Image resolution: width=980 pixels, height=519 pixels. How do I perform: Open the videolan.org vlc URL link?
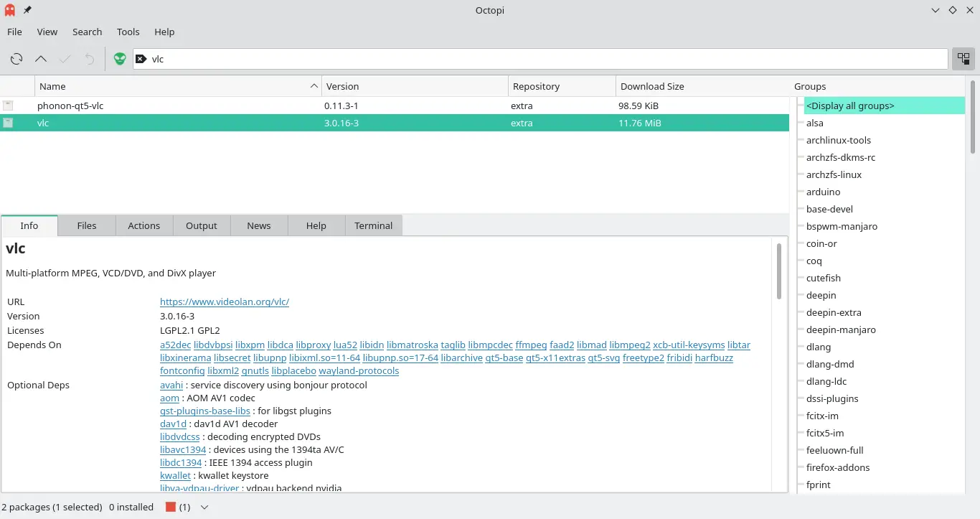click(x=225, y=302)
